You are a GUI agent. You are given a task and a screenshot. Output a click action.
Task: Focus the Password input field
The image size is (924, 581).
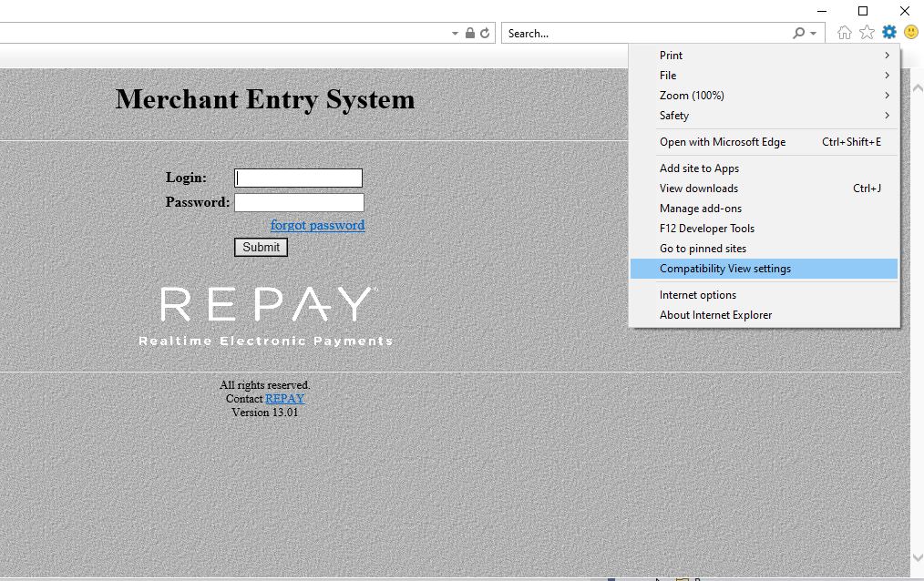click(x=300, y=202)
